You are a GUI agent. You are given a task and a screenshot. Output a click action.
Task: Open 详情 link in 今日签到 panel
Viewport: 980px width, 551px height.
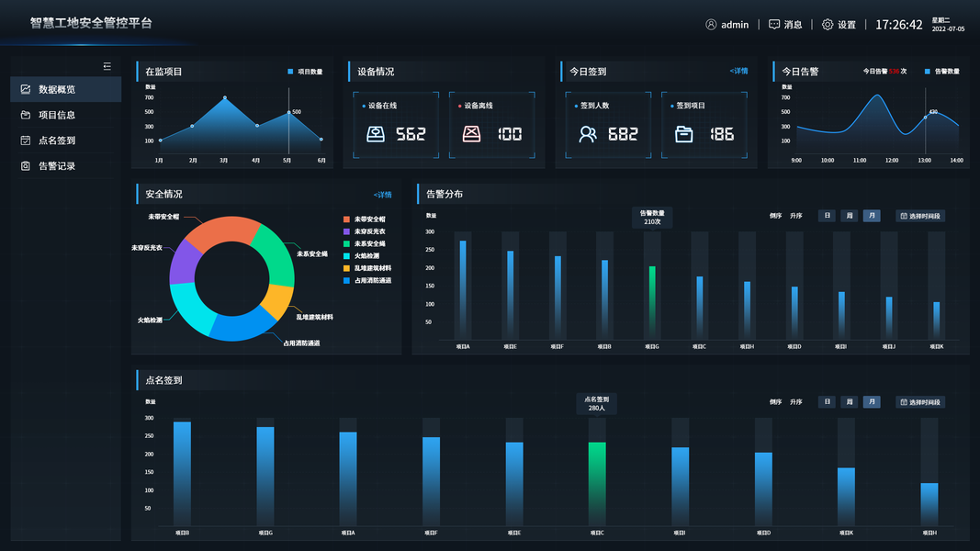(738, 72)
